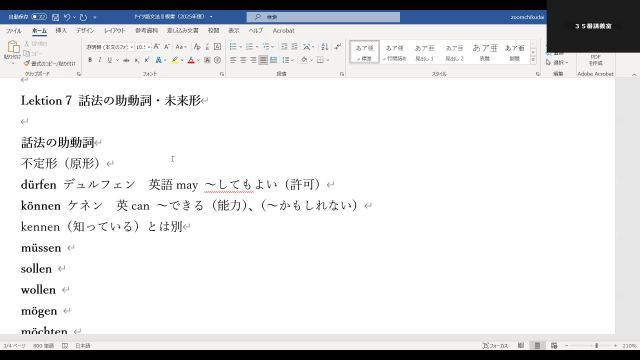The image size is (640, 360).
Task: Click the red font color button
Action: (x=191, y=60)
